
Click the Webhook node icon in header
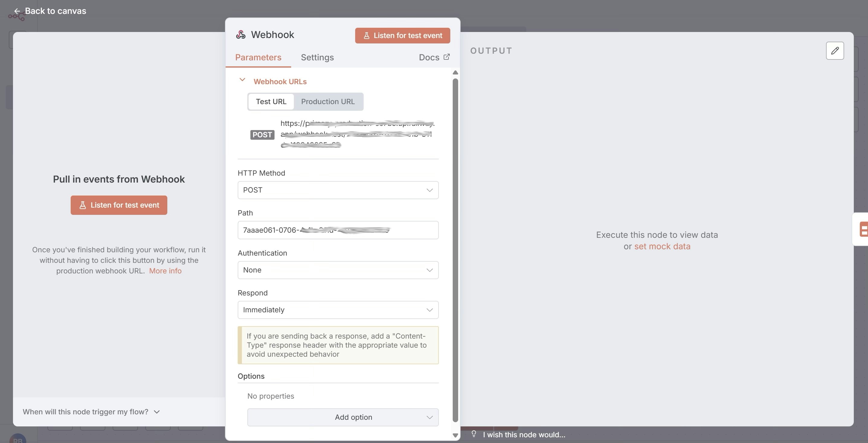coord(241,35)
